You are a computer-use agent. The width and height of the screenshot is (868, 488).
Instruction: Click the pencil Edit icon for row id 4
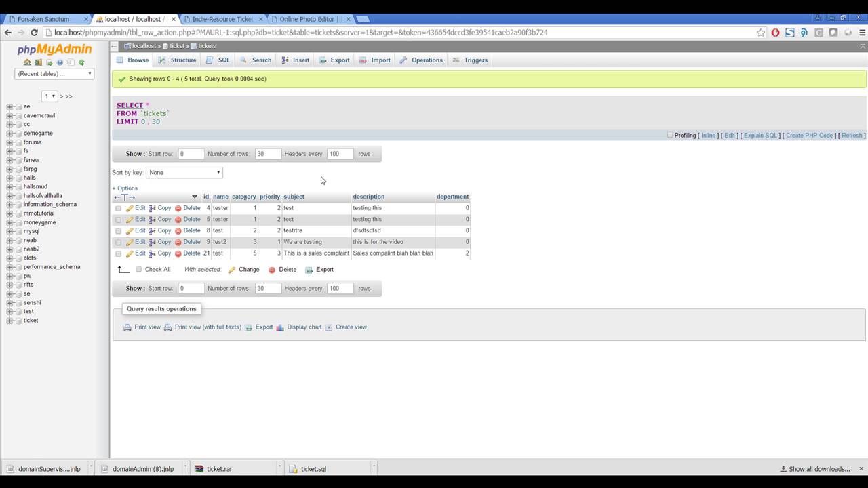(130, 208)
